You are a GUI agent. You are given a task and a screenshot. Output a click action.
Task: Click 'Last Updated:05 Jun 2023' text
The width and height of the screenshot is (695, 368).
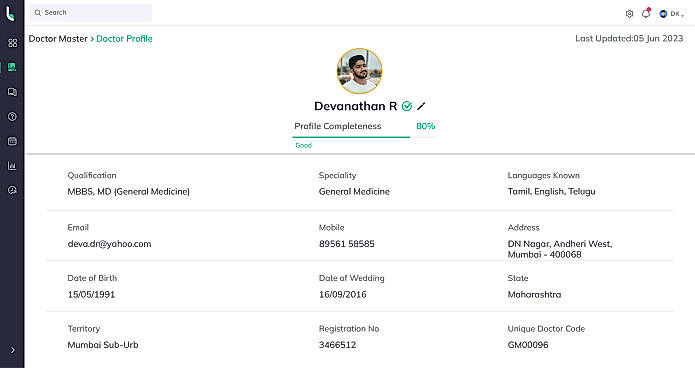click(629, 39)
